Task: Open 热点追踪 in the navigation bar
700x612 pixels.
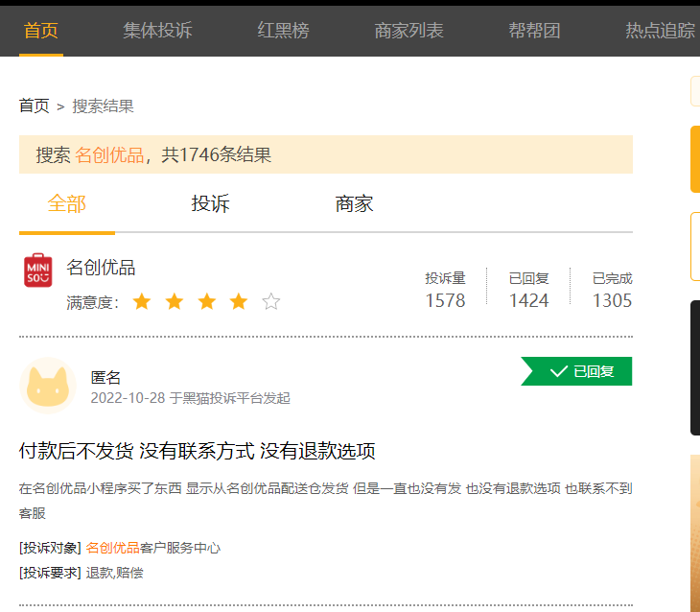Action: click(x=660, y=30)
